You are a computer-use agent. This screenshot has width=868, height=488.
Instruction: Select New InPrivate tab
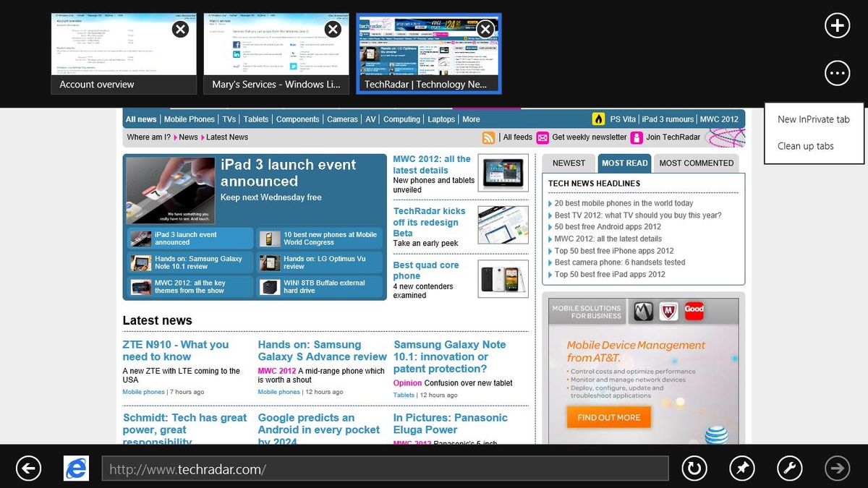813,119
